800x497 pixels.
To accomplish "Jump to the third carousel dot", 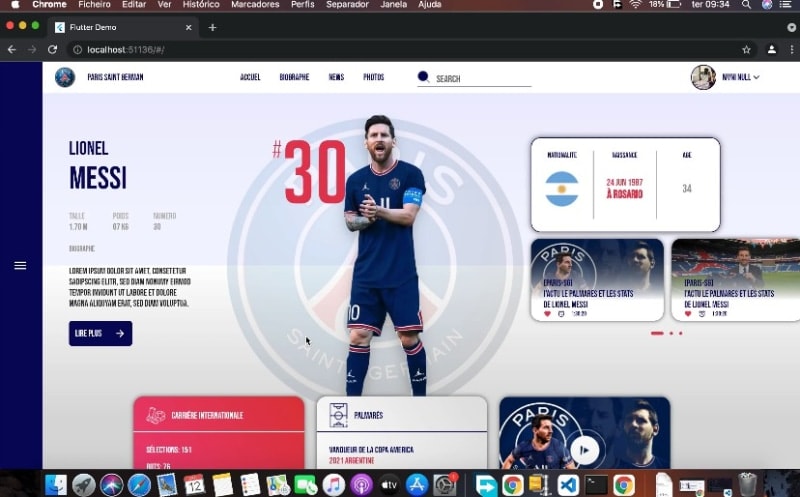I will click(681, 333).
